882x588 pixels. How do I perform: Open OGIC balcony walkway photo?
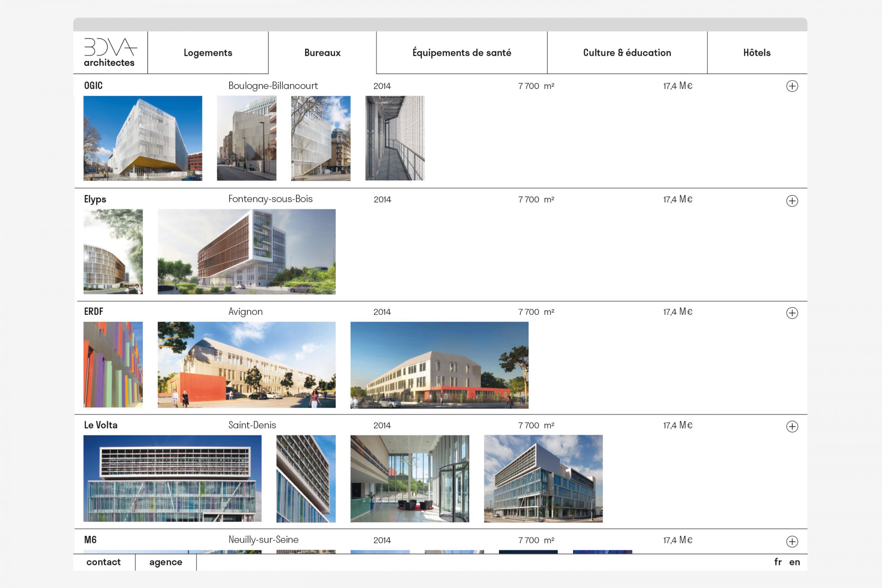pyautogui.click(x=395, y=138)
